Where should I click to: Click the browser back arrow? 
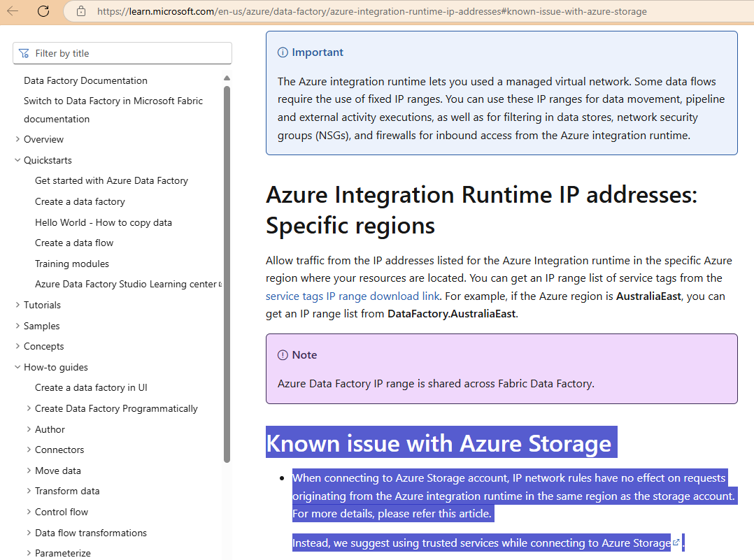coord(13,10)
